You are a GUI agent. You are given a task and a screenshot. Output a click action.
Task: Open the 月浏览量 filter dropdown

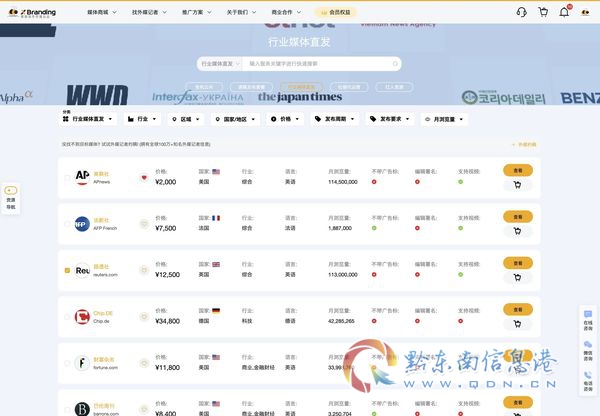click(444, 119)
